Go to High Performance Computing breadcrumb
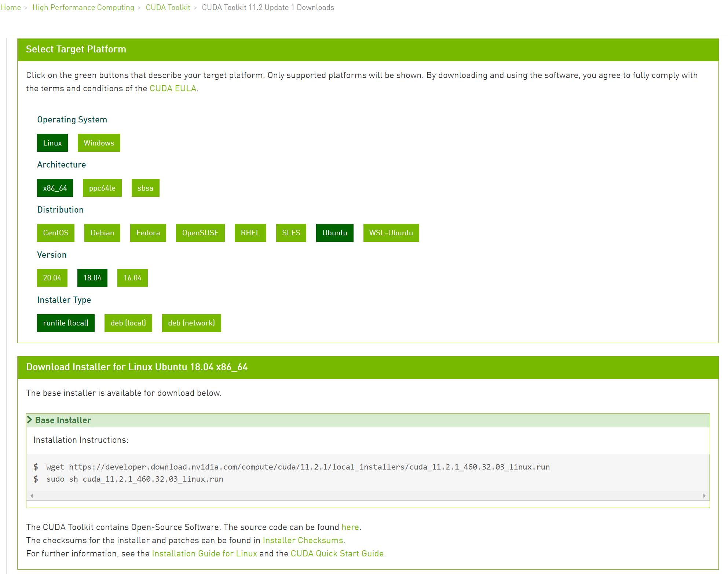Screen dimensions: 728x574 (83, 7)
